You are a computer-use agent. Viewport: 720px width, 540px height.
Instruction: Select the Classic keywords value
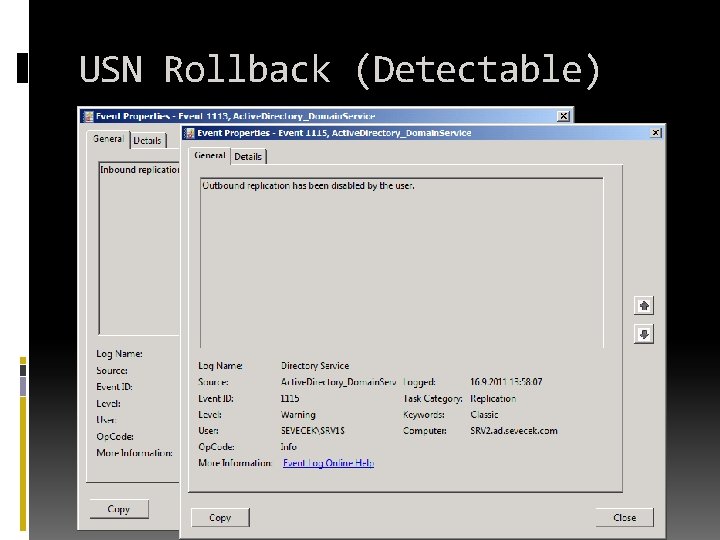484,415
